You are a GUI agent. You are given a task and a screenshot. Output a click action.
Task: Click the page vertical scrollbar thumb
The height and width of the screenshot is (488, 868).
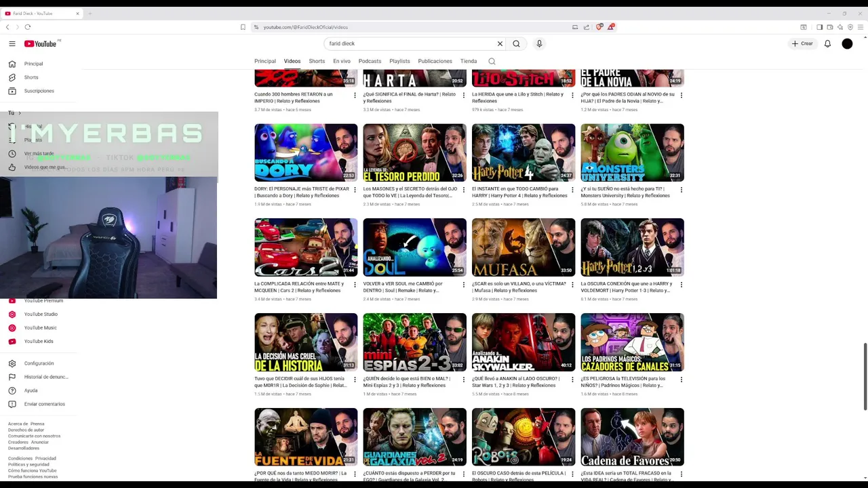point(865,376)
